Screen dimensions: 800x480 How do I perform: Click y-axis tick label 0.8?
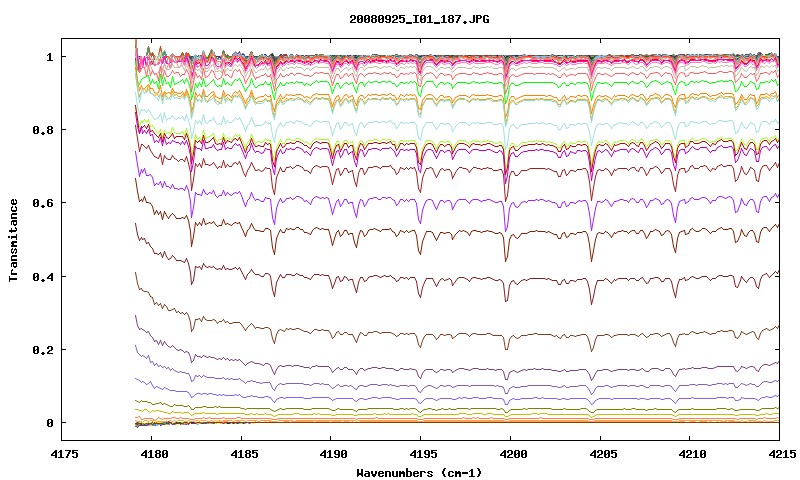click(43, 130)
